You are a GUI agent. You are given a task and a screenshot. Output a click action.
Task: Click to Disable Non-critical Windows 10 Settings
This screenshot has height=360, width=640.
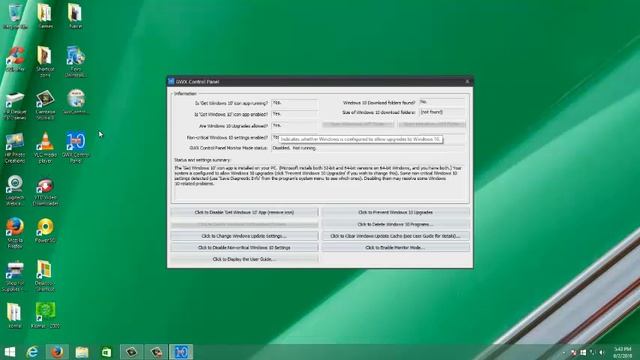[244, 247]
